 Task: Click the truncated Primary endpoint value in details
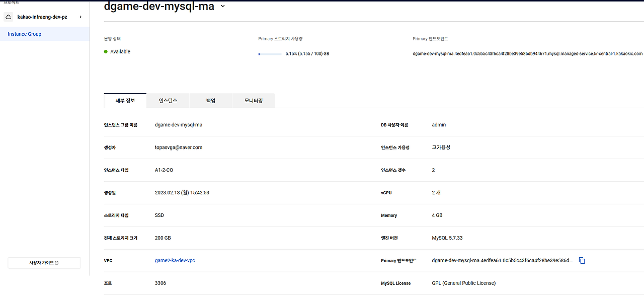coord(502,261)
